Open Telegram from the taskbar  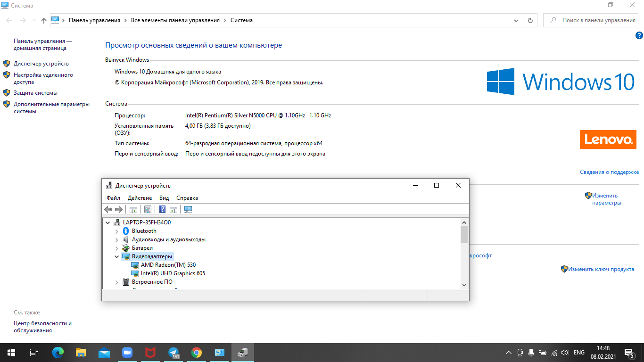click(174, 353)
